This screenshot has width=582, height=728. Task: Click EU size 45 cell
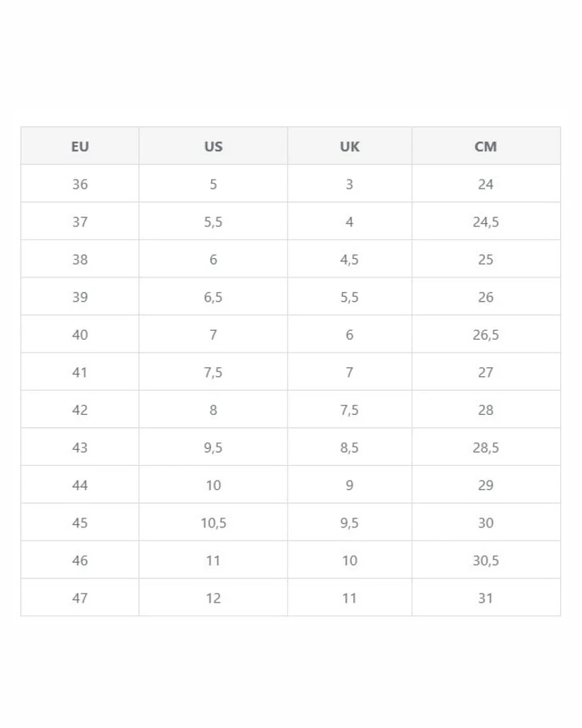(x=80, y=523)
